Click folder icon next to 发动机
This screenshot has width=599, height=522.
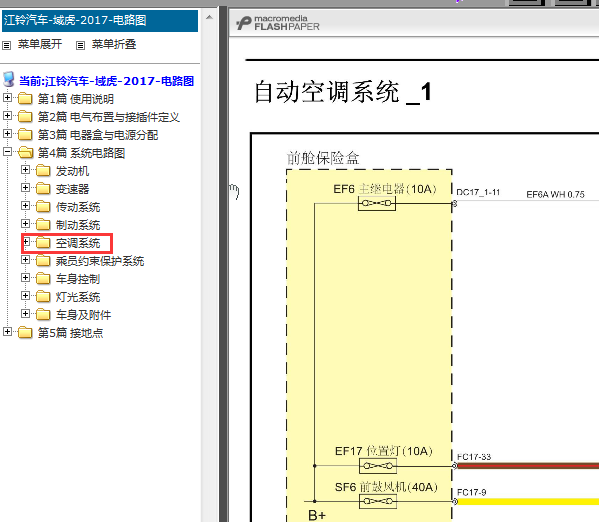tap(43, 170)
